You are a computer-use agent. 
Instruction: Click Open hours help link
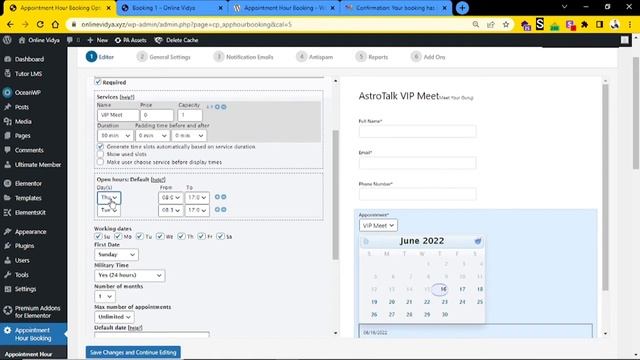coord(158,180)
